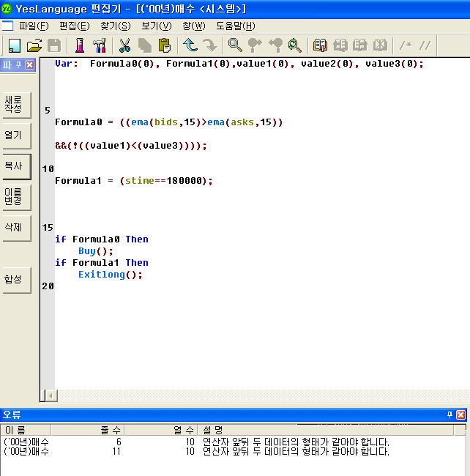This screenshot has width=470, height=476.
Task: Toggle pin on the left side panel
Action: pos(18,65)
